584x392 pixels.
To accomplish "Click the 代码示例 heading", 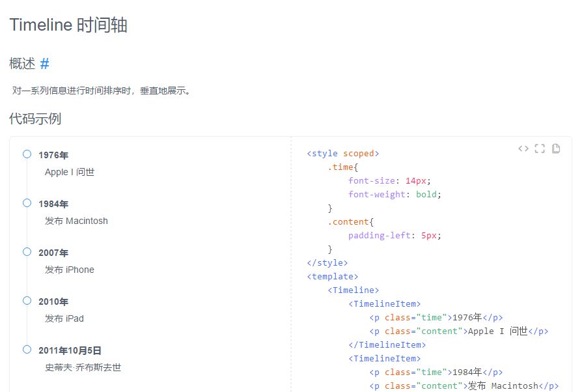I will click(x=35, y=119).
